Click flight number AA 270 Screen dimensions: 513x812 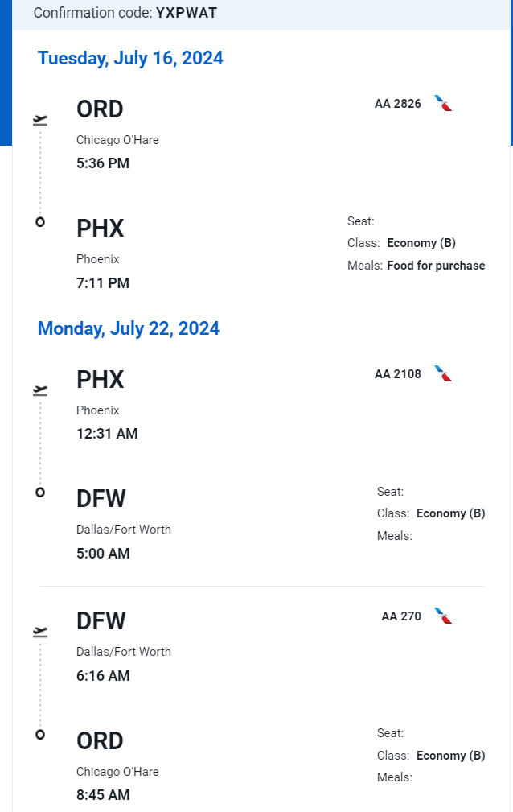(x=401, y=616)
